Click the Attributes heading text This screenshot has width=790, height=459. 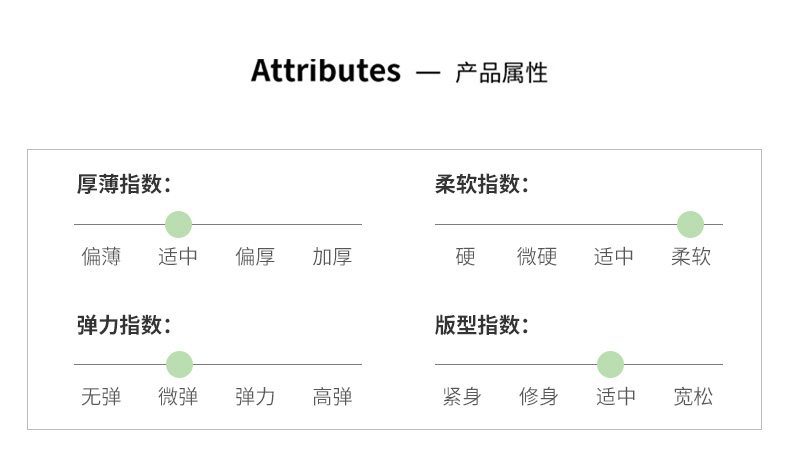tap(325, 71)
